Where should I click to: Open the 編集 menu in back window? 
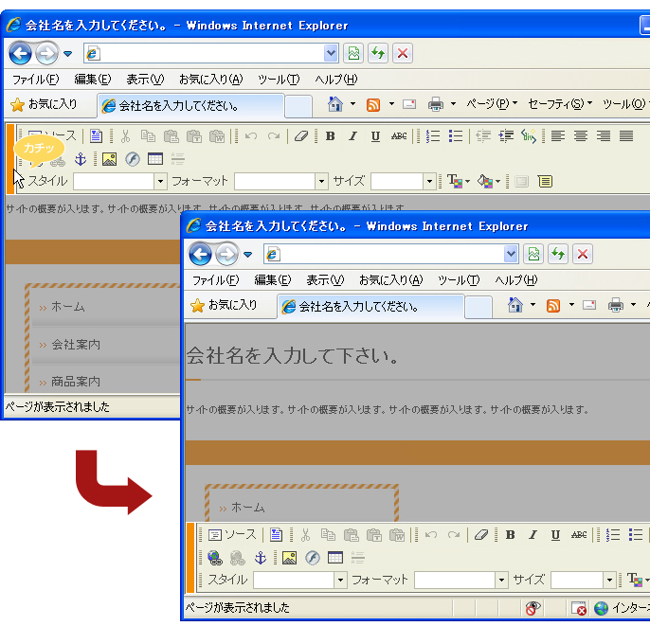tap(93, 80)
